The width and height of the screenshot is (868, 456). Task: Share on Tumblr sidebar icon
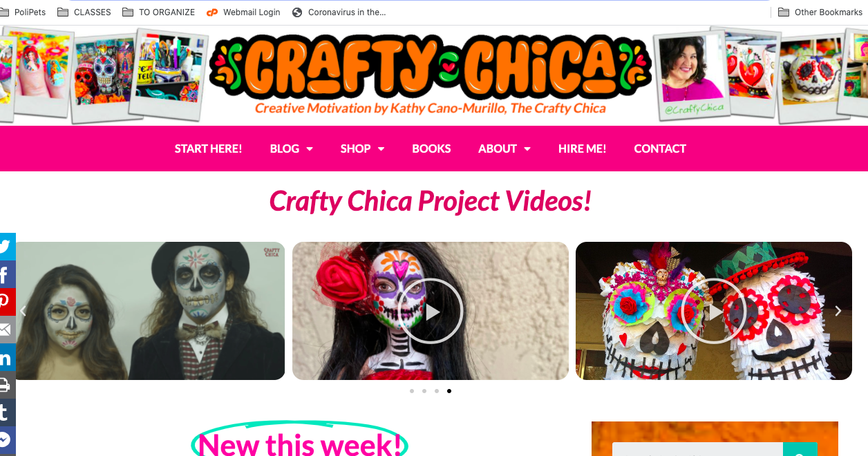coord(7,412)
